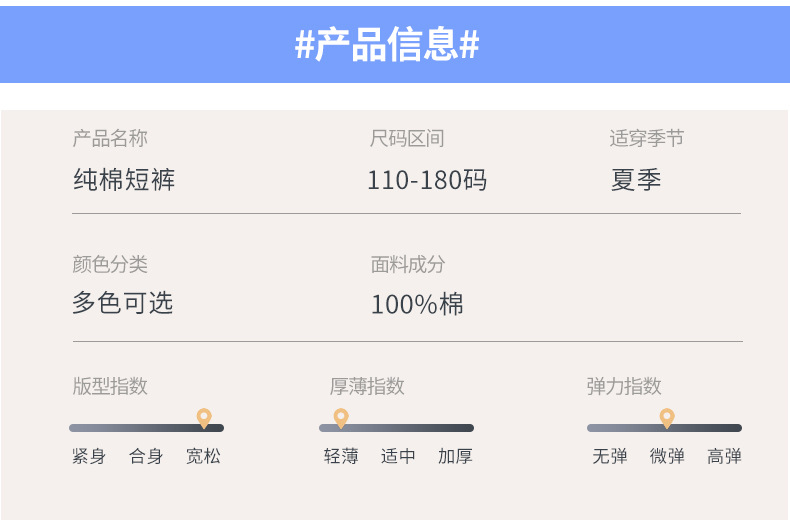The height and width of the screenshot is (520, 790).
Task: Choose the 宽松 fit label
Action: pos(203,456)
